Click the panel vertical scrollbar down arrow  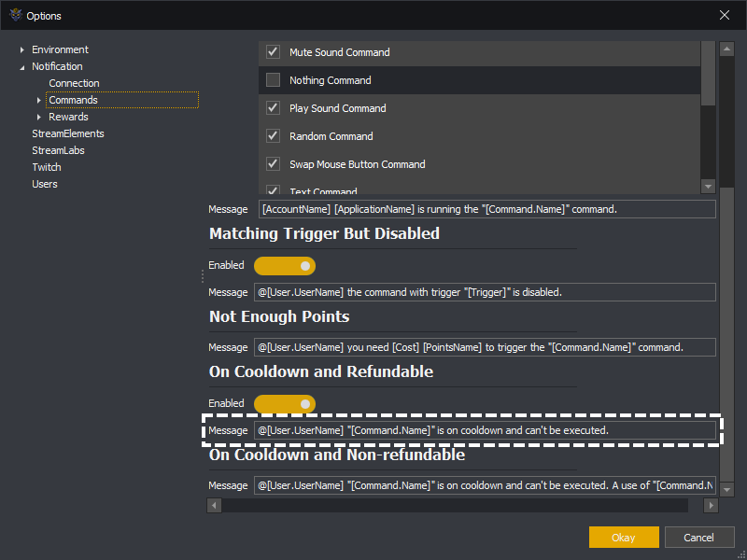click(726, 489)
